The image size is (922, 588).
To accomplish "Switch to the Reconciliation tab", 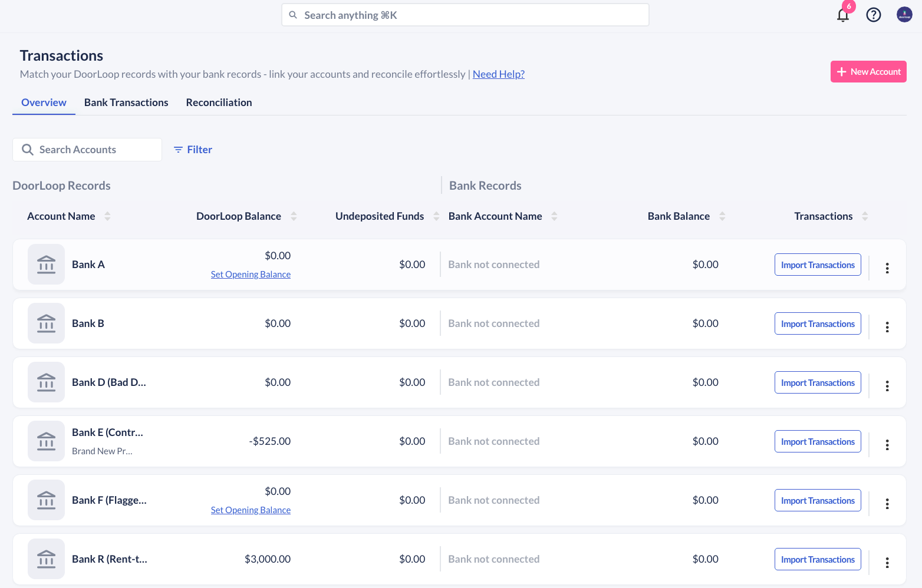I will pos(219,103).
